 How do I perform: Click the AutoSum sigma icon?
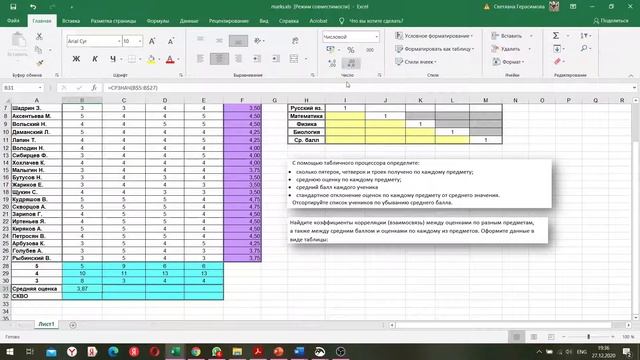tap(556, 36)
